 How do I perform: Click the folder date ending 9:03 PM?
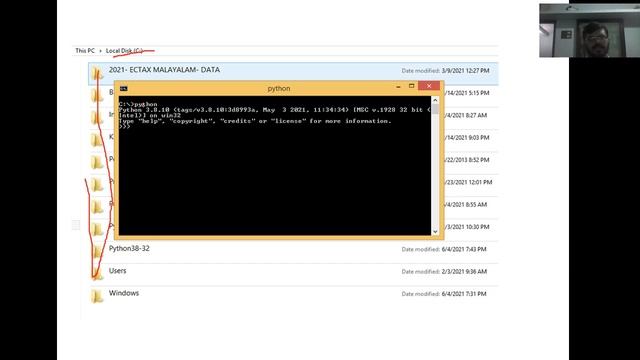[x=467, y=138]
